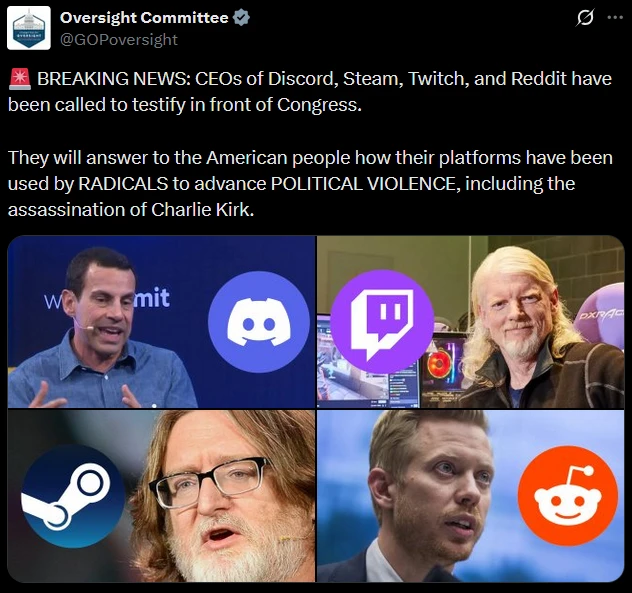The height and width of the screenshot is (593, 632).
Task: Open the three-dot more options menu
Action: 615,17
